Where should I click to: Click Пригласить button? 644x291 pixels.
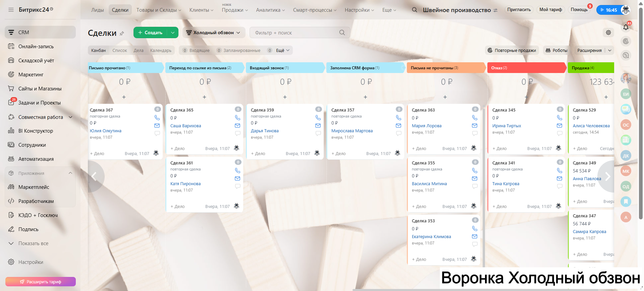519,10
